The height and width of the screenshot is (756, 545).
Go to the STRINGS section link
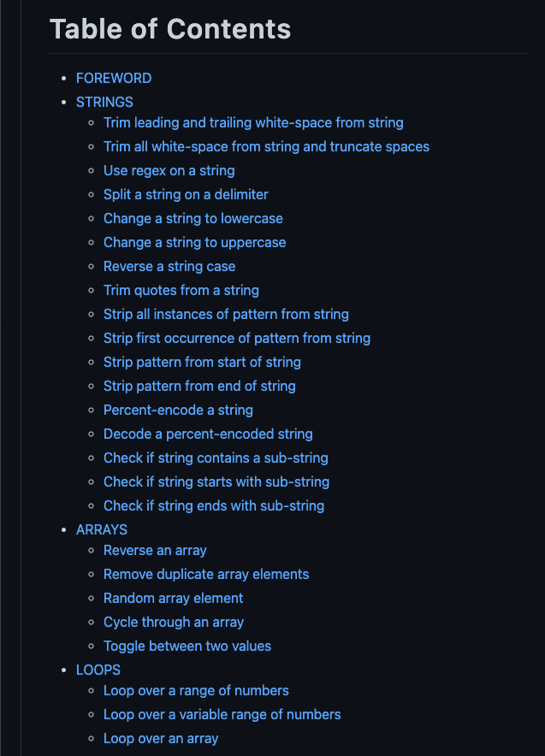[x=104, y=103]
